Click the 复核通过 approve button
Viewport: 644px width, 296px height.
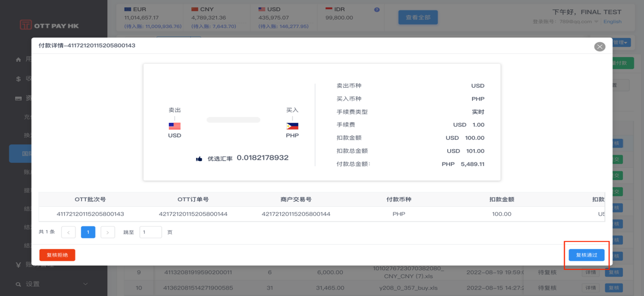pos(587,255)
